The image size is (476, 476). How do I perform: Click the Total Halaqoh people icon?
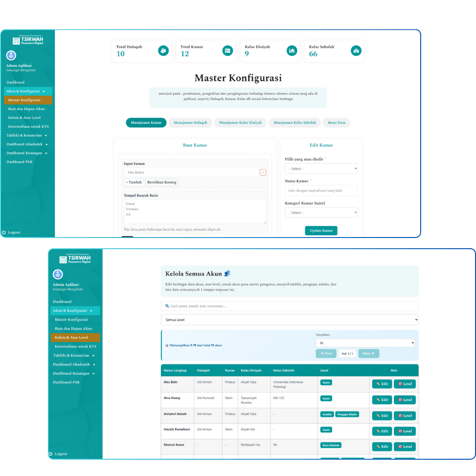point(163,51)
